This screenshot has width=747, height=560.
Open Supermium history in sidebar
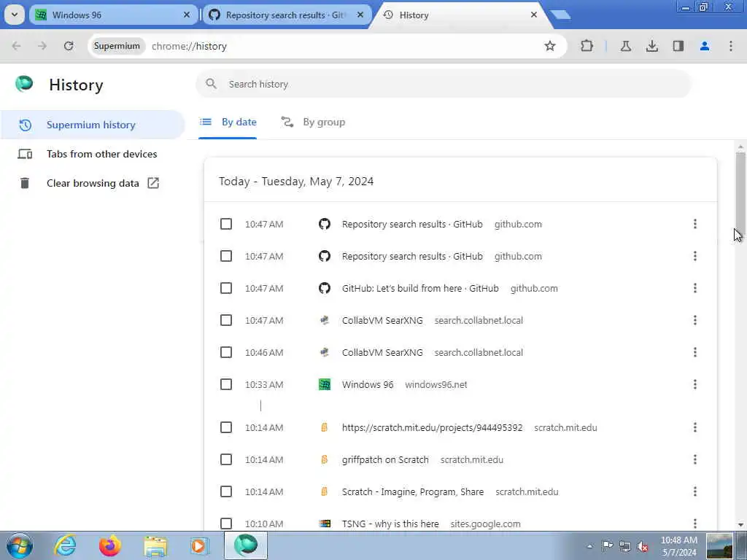pyautogui.click(x=93, y=125)
